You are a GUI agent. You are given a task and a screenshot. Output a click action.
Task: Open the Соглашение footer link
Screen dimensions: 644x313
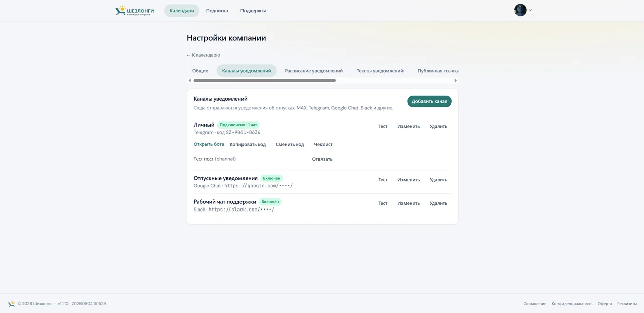(x=535, y=304)
